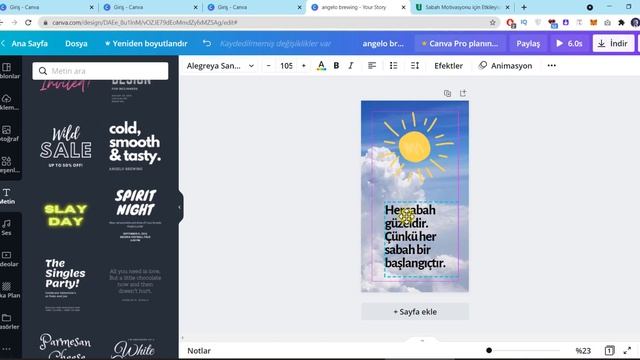The image size is (640, 360).
Task: Undo the last change
Action: [x=207, y=43]
